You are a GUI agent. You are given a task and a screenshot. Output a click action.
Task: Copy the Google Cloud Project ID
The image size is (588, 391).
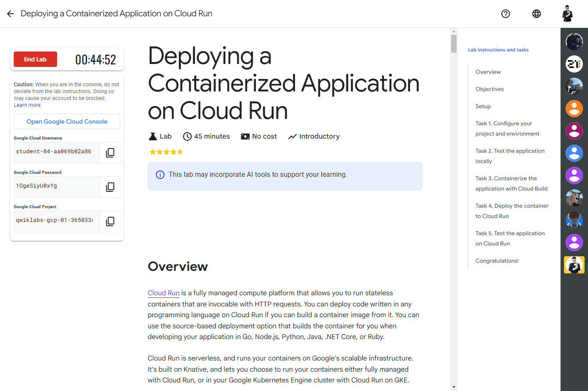(x=110, y=221)
